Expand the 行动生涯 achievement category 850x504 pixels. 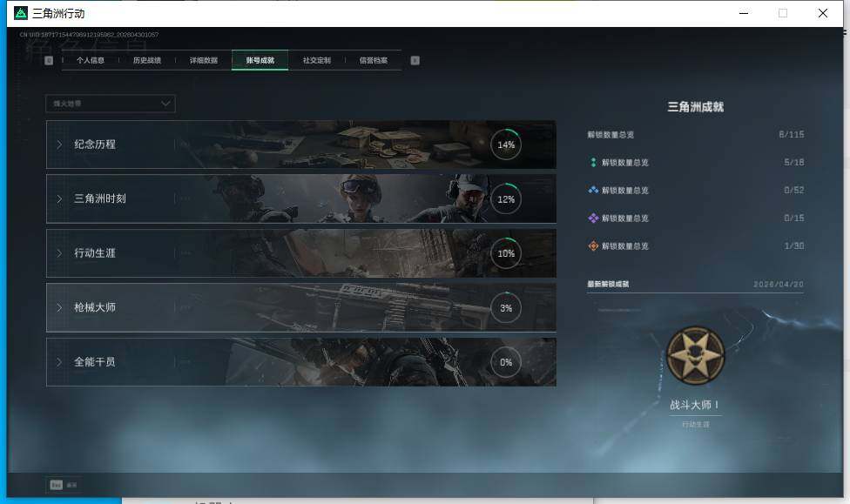59,253
